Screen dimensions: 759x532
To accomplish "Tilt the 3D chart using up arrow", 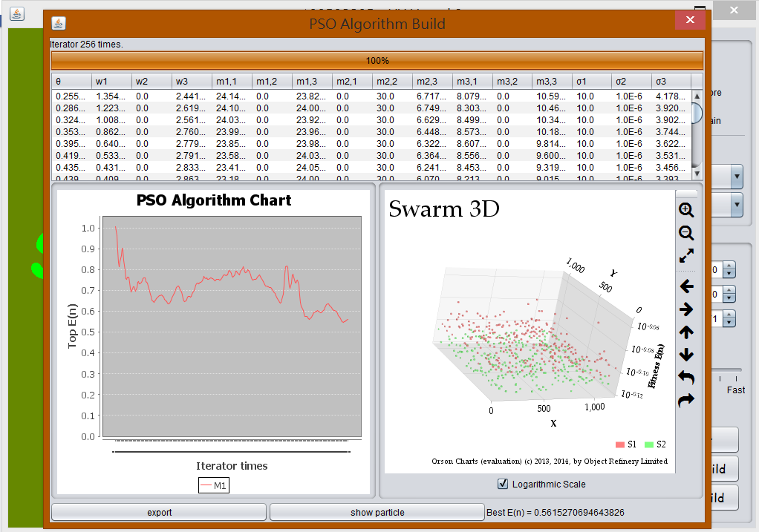I will coord(686,332).
